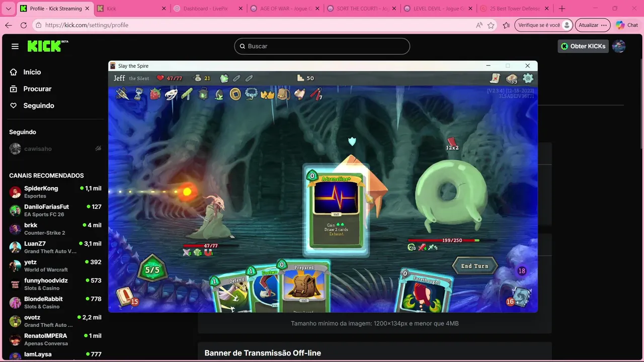Inspect the brown bag relic
Image resolution: width=644 pixels, height=362 pixels.
[x=284, y=94]
